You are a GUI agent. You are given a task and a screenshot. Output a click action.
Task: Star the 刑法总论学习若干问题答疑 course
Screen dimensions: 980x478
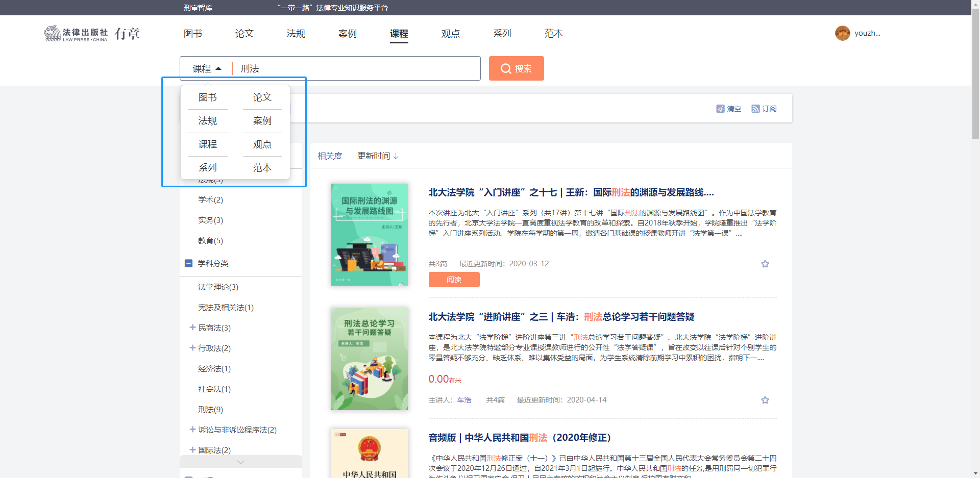click(765, 400)
